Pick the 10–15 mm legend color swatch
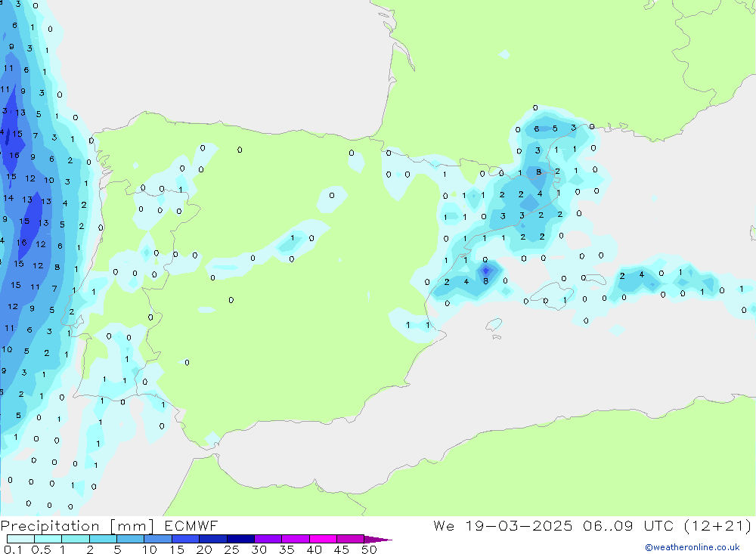This screenshot has width=756, height=554. [158, 539]
